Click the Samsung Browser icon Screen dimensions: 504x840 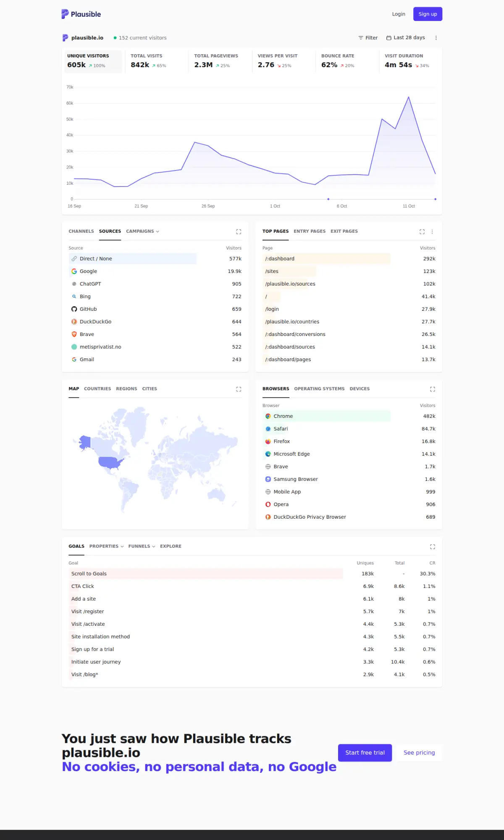268,479
